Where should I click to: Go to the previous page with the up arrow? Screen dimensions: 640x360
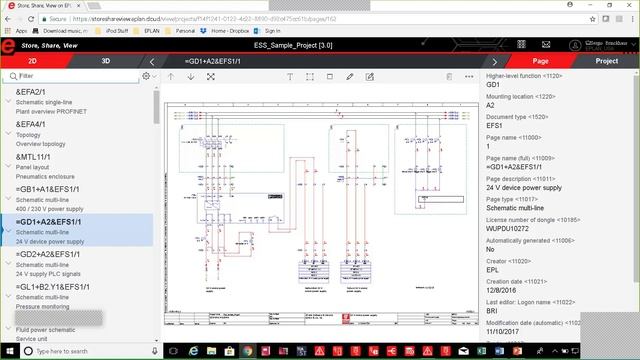click(171, 76)
